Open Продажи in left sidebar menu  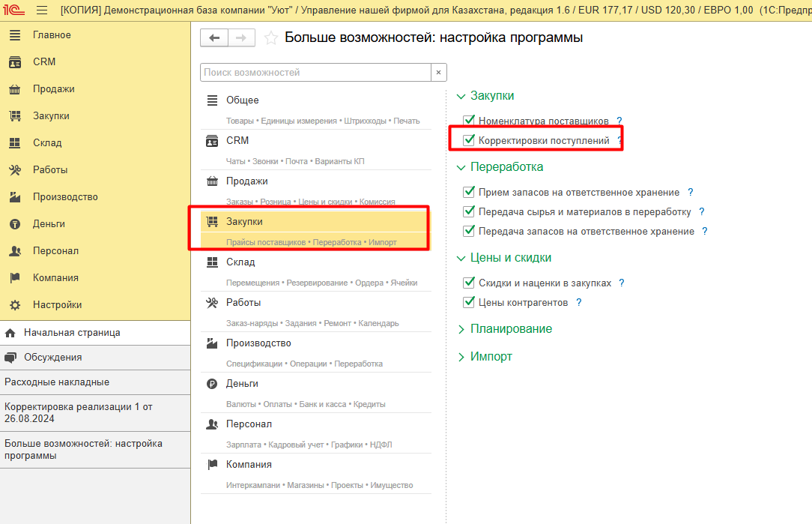53,89
